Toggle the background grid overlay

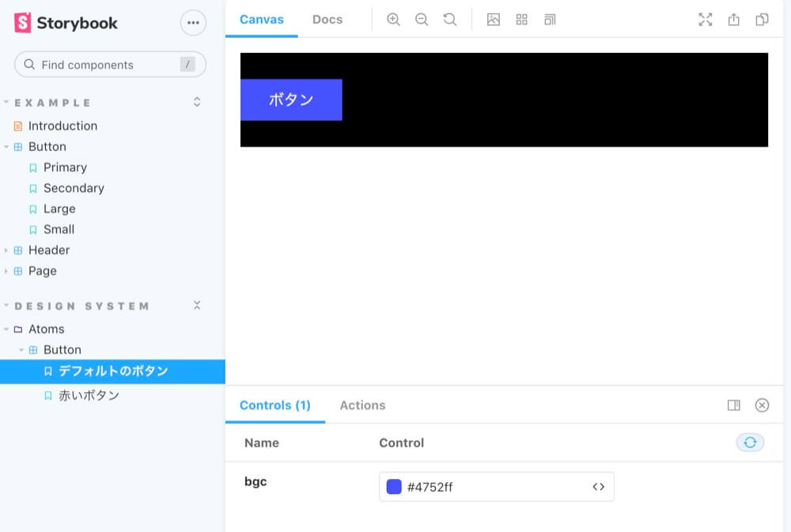[521, 19]
